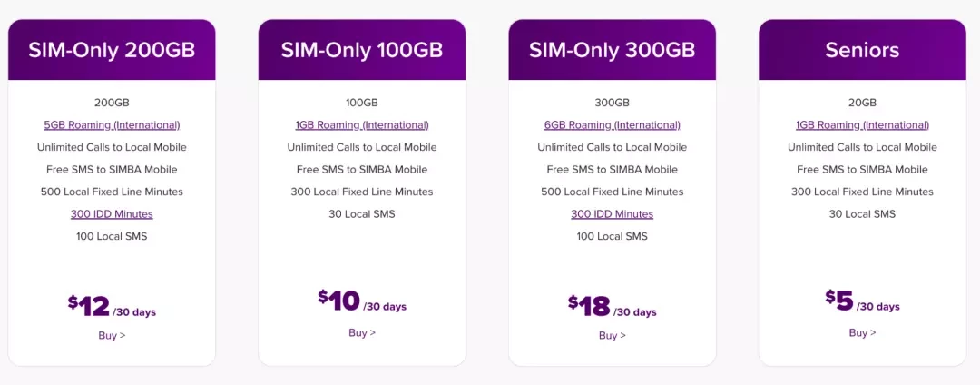980x385 pixels.
Task: Buy the SIM-Only 200GB plan
Action: tap(112, 336)
